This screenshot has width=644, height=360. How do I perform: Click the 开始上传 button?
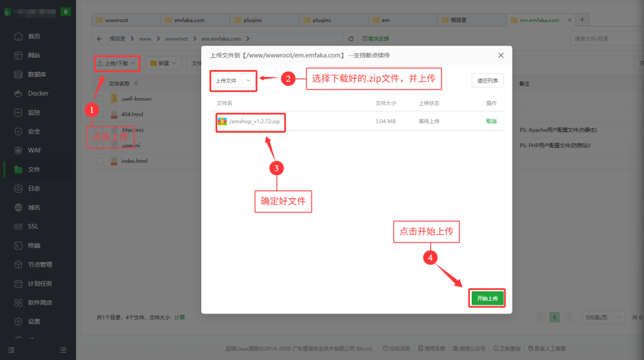(x=487, y=298)
